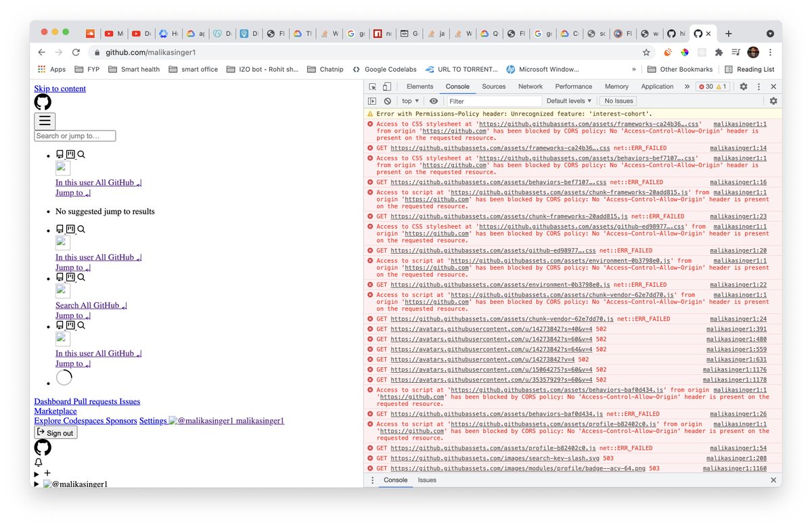Open the console settings gear on filter row
This screenshot has height=527, width=812.
click(773, 101)
